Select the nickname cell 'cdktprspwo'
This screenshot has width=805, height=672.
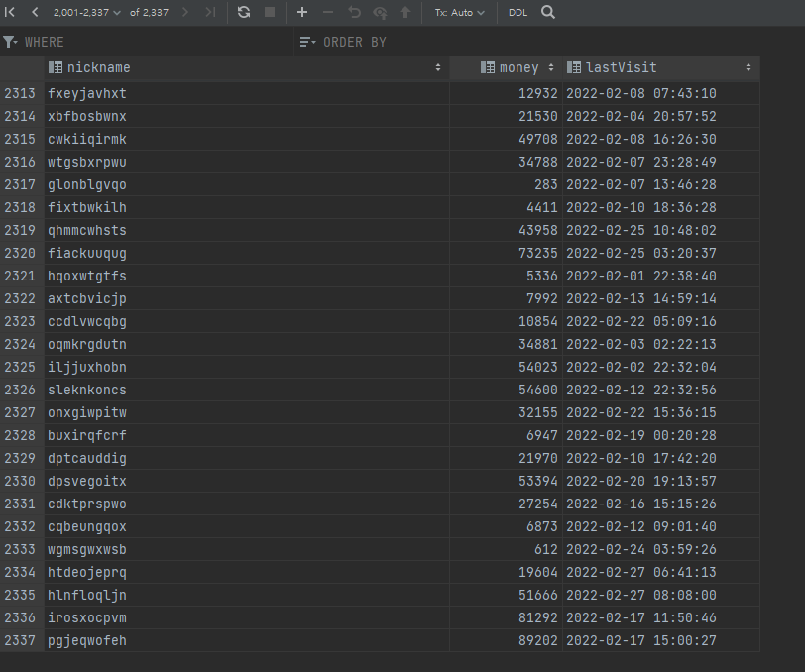(247, 504)
